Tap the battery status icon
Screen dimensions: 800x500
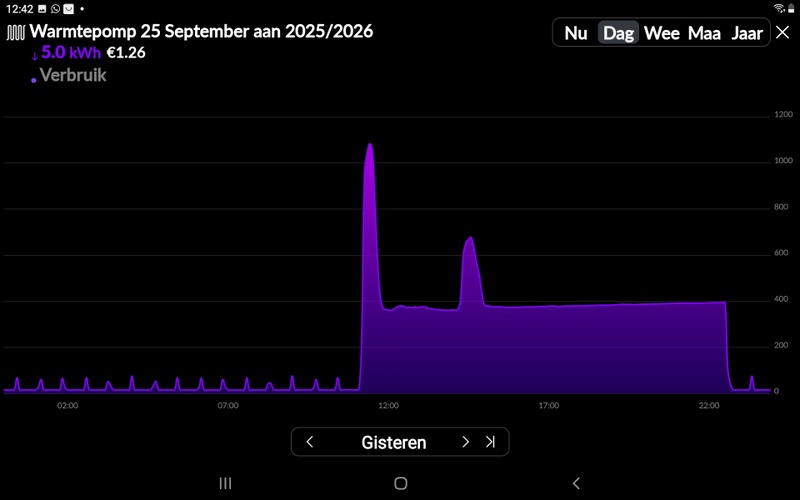791,8
